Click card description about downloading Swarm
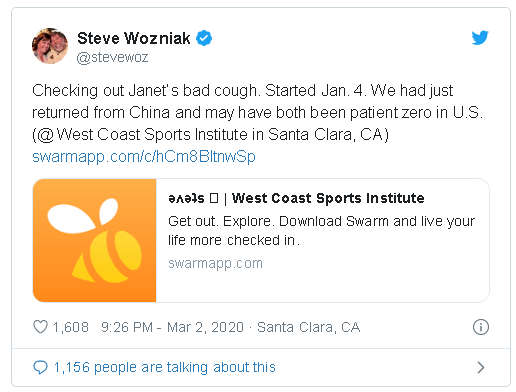The image size is (516, 392). click(321, 231)
